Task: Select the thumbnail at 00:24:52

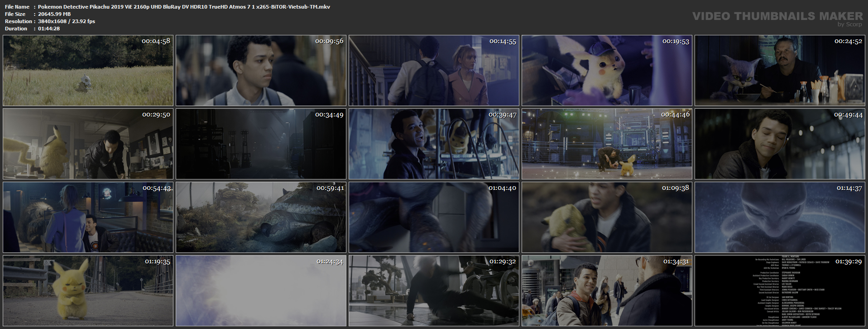Action: [x=780, y=71]
